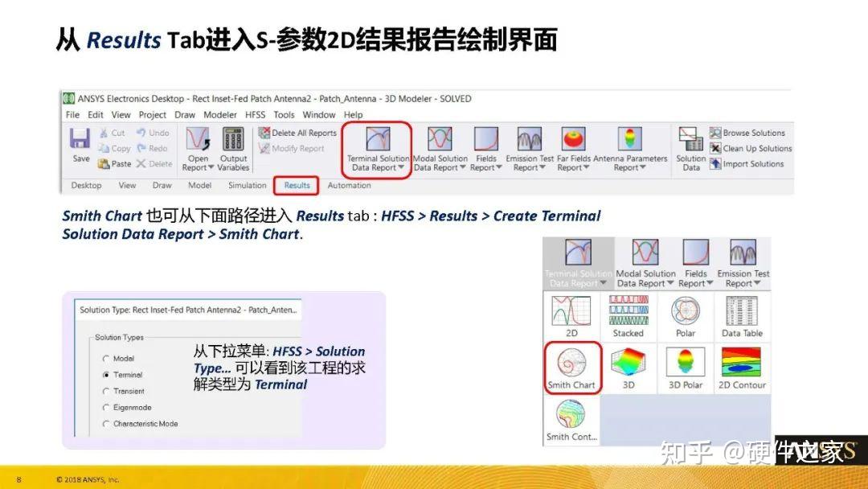Click the Import Solutions button
This screenshot has height=489, width=868.
point(747,163)
